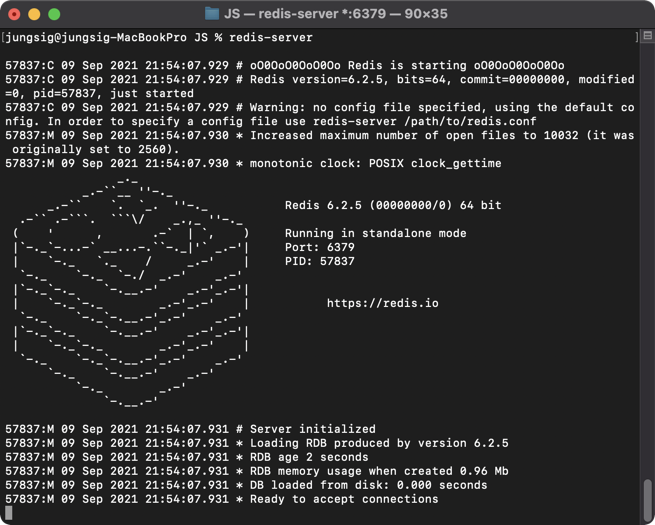Click the split pane icon at top right
Viewport: 655px width, 525px height.
(648, 36)
